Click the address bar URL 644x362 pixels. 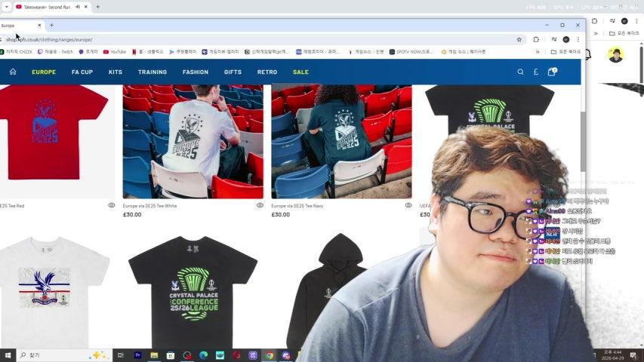pos(49,40)
